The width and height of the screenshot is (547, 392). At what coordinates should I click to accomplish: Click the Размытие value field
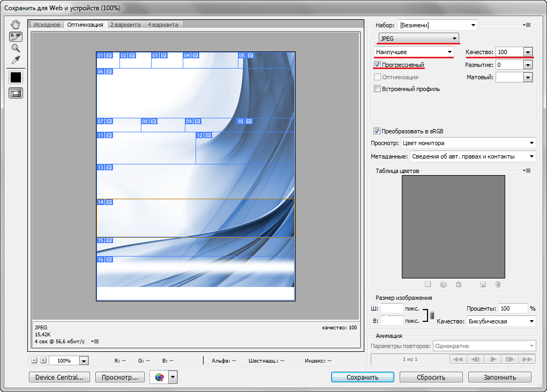(x=509, y=65)
